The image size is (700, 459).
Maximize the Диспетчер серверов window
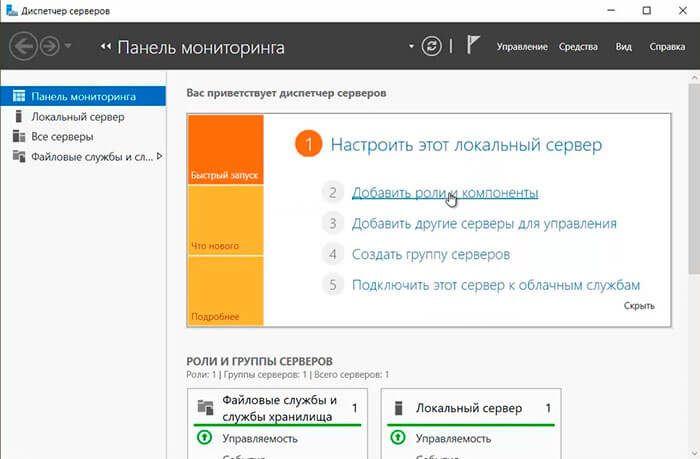tap(646, 10)
